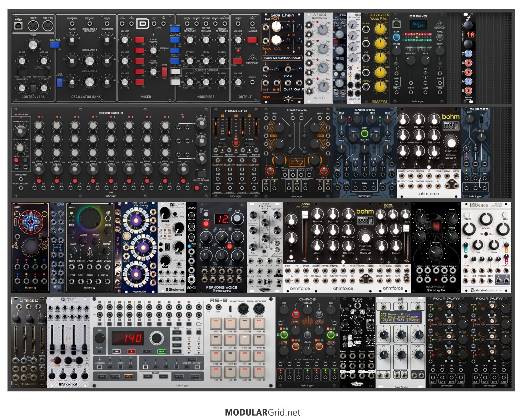Click the DRY/WET knob on Black Hole DSP

436,253
